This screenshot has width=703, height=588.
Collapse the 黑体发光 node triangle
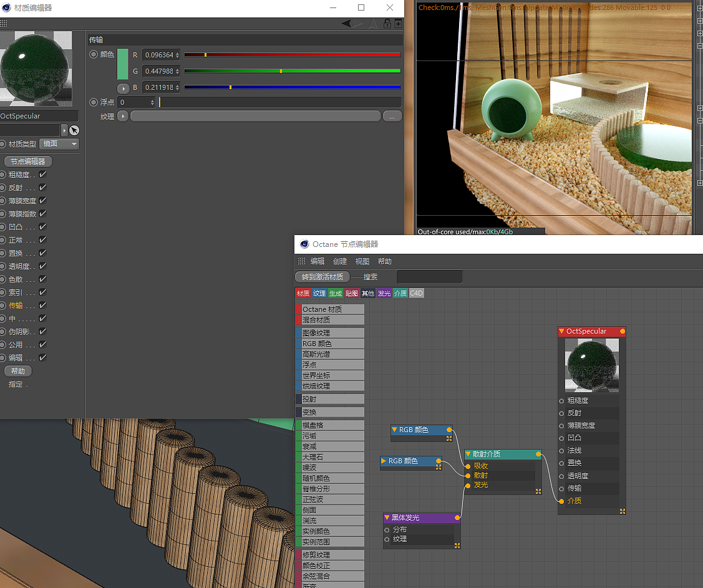(387, 518)
